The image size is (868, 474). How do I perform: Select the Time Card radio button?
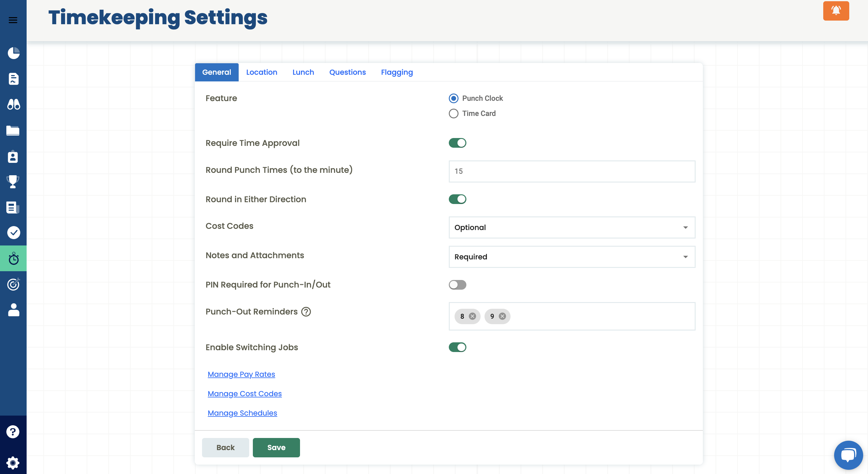click(454, 114)
